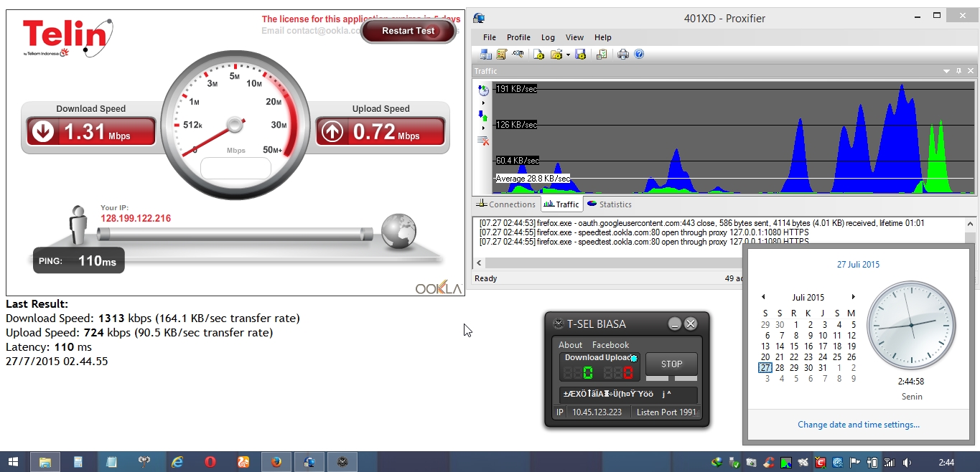The image size is (980, 472).
Task: Open the Profile menu in Proxifier
Action: pyautogui.click(x=518, y=37)
